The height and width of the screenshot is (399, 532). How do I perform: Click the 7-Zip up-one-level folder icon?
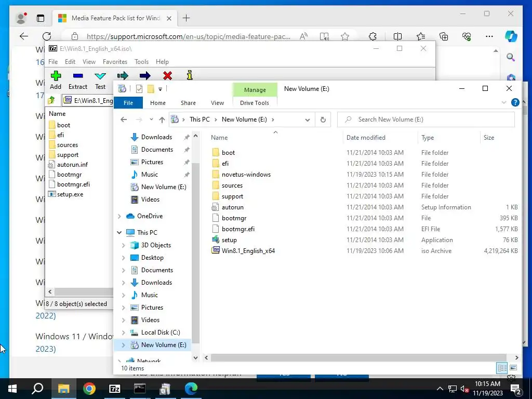click(51, 100)
